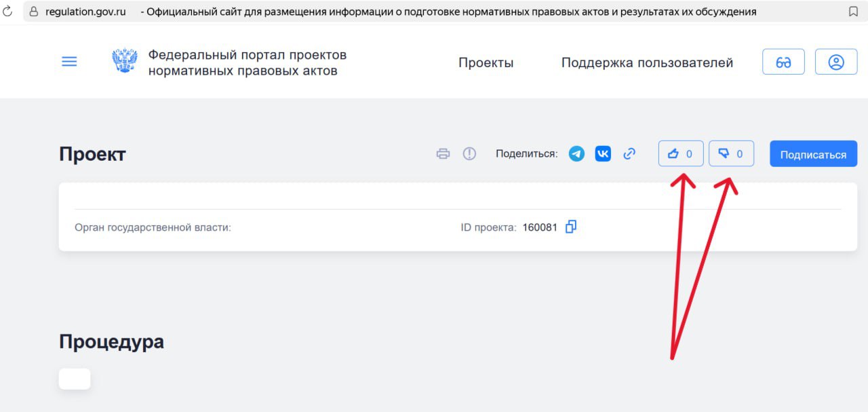
Task: Enable the visually impaired glasses mode
Action: 783,62
